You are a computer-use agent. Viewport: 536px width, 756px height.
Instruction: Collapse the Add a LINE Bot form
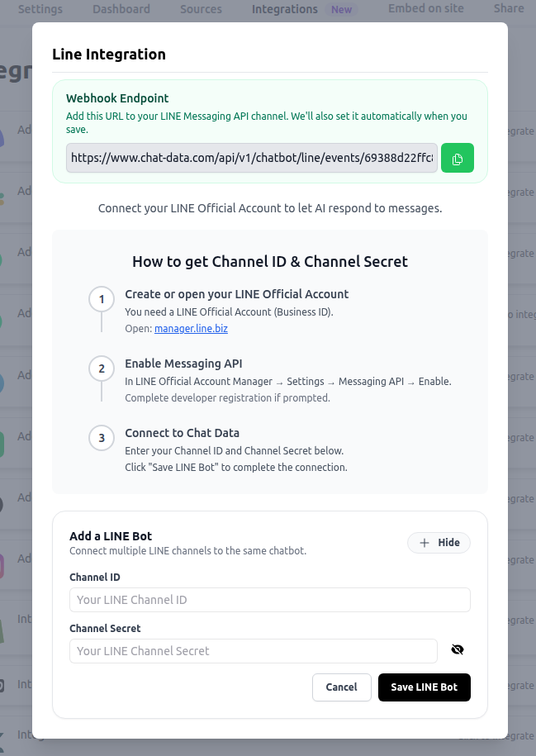click(x=439, y=543)
